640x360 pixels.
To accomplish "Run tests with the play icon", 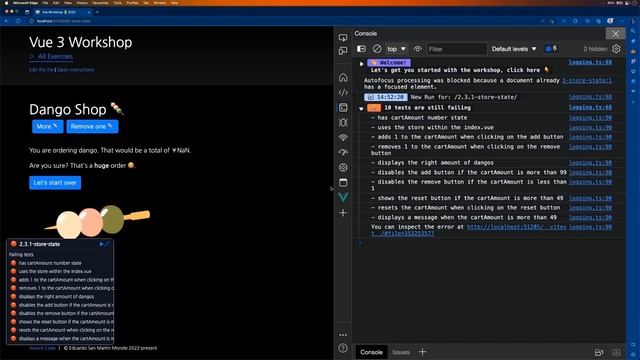I will point(101,244).
